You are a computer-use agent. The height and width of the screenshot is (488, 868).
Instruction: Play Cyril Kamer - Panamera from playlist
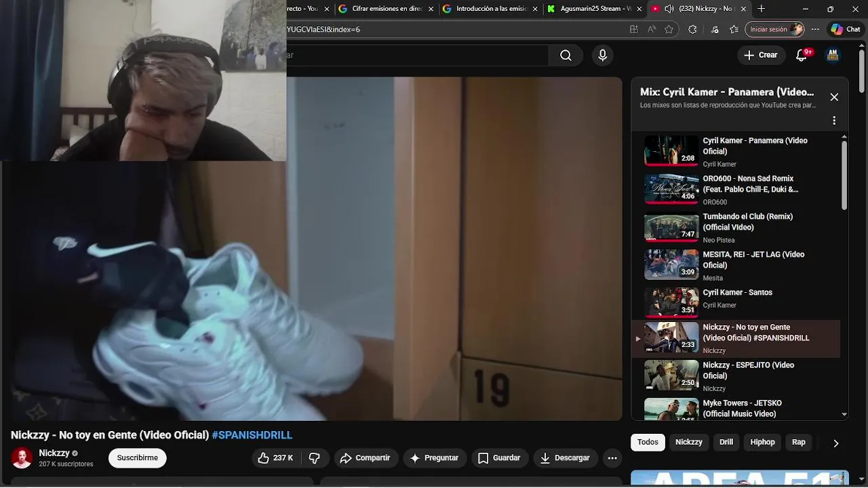736,151
